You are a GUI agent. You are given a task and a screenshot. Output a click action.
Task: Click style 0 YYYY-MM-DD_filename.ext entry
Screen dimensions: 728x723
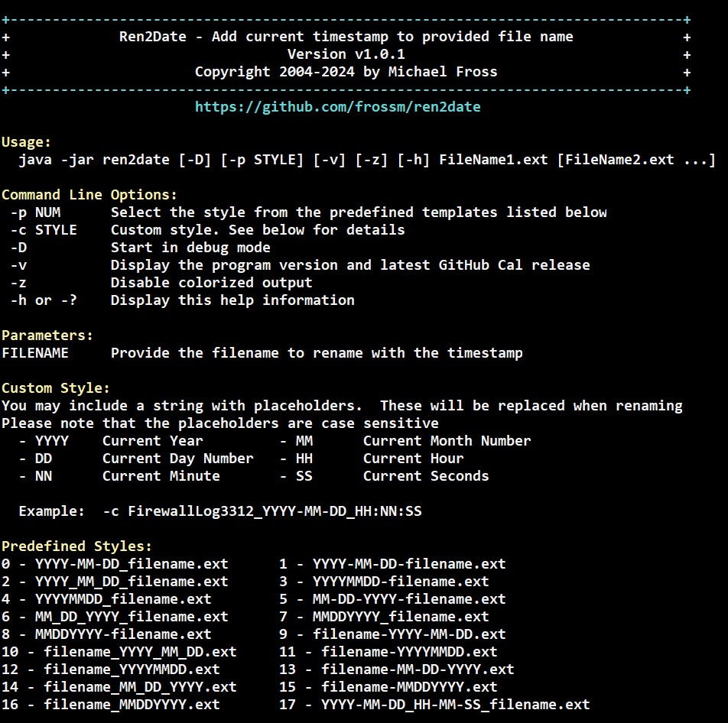115,564
